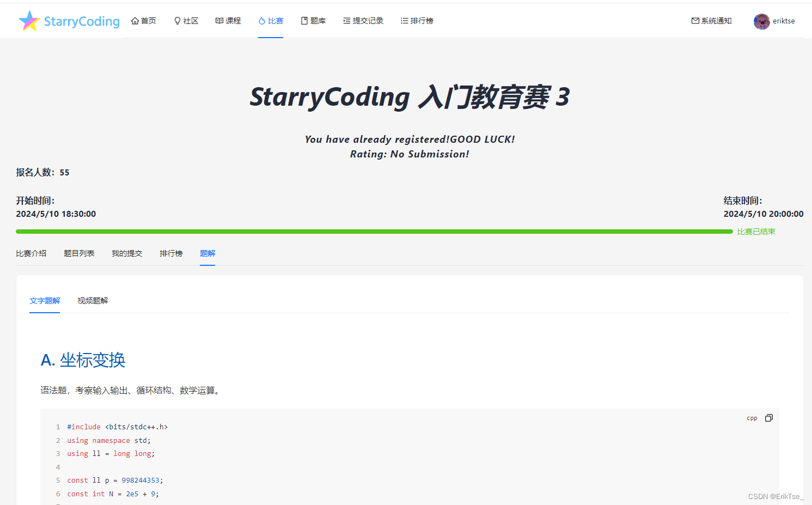Image resolution: width=812 pixels, height=505 pixels.
Task: Click the contest title StarryCoding 入门教育赛 3
Action: (x=410, y=97)
